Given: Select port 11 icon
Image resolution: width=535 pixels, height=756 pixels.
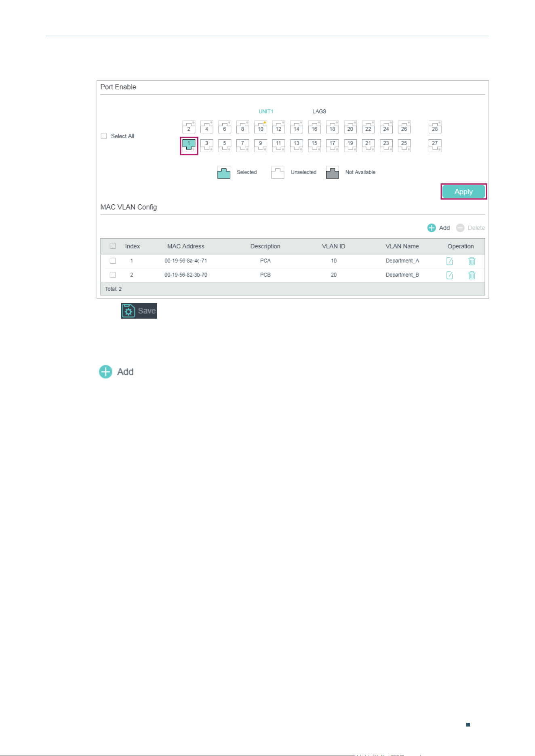Looking at the screenshot, I should coord(278,145).
